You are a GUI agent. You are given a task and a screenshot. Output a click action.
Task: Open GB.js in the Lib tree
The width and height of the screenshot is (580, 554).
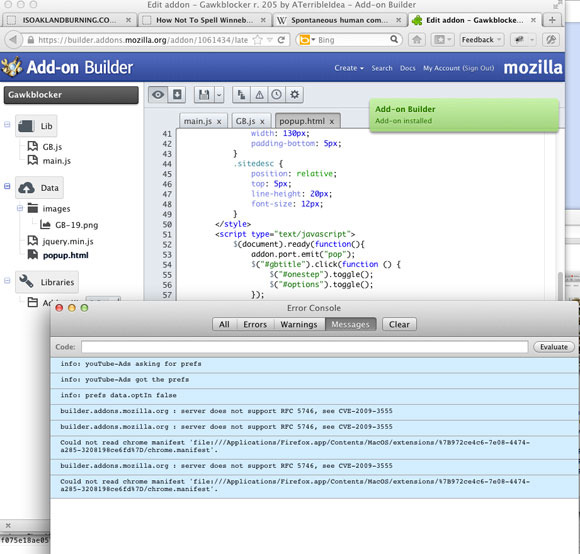(x=52, y=147)
